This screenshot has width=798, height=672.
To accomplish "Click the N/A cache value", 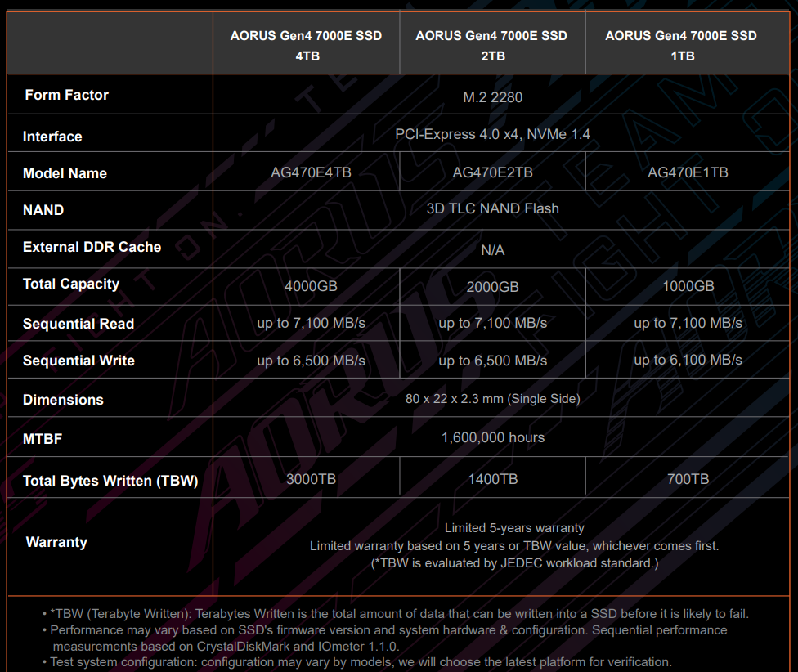I will coord(493,250).
